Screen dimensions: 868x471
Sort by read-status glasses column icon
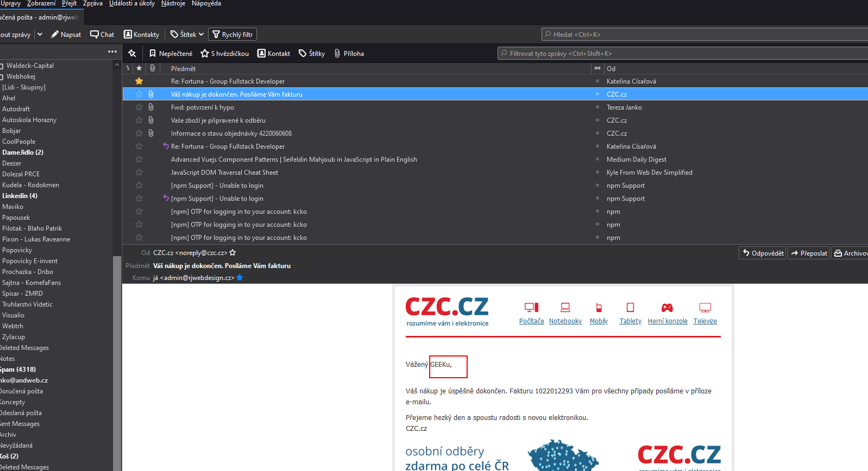pos(597,68)
